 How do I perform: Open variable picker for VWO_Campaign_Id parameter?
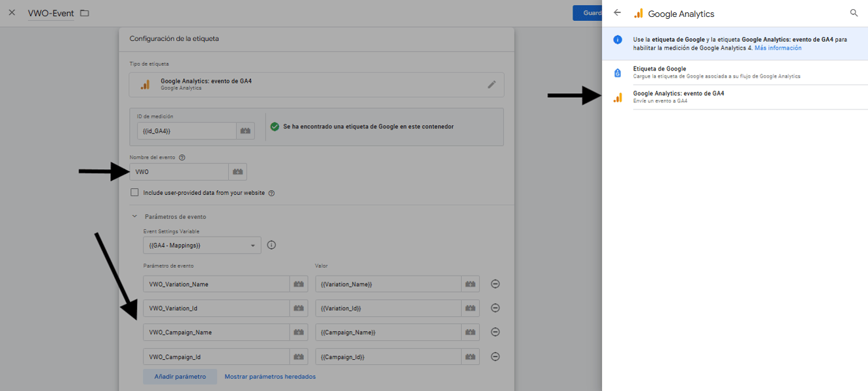pos(299,357)
